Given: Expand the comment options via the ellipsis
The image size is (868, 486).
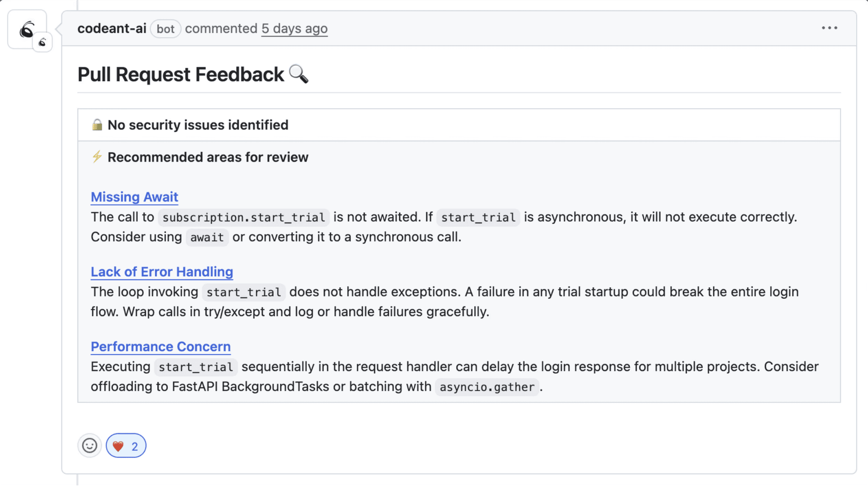Looking at the screenshot, I should (829, 28).
